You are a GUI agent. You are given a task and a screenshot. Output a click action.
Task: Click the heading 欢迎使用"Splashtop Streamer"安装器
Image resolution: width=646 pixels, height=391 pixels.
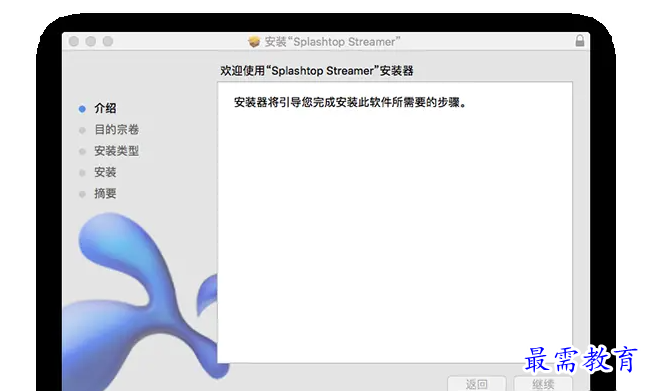pos(316,71)
